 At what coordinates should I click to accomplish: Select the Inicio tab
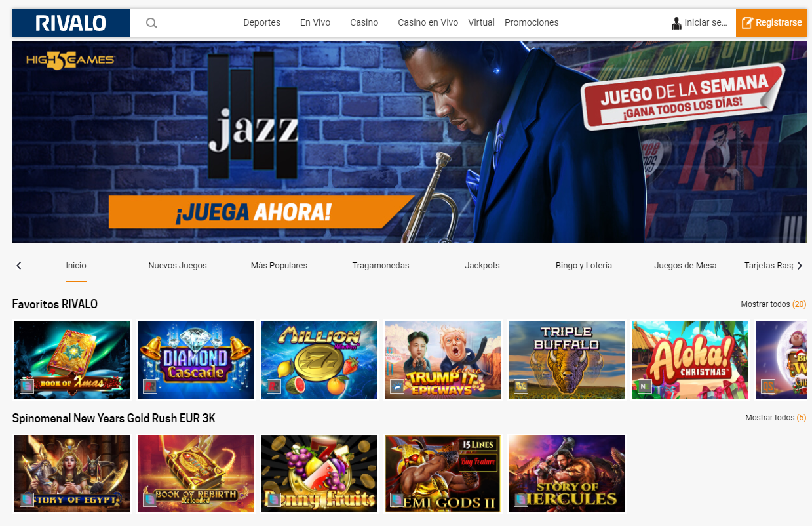76,266
